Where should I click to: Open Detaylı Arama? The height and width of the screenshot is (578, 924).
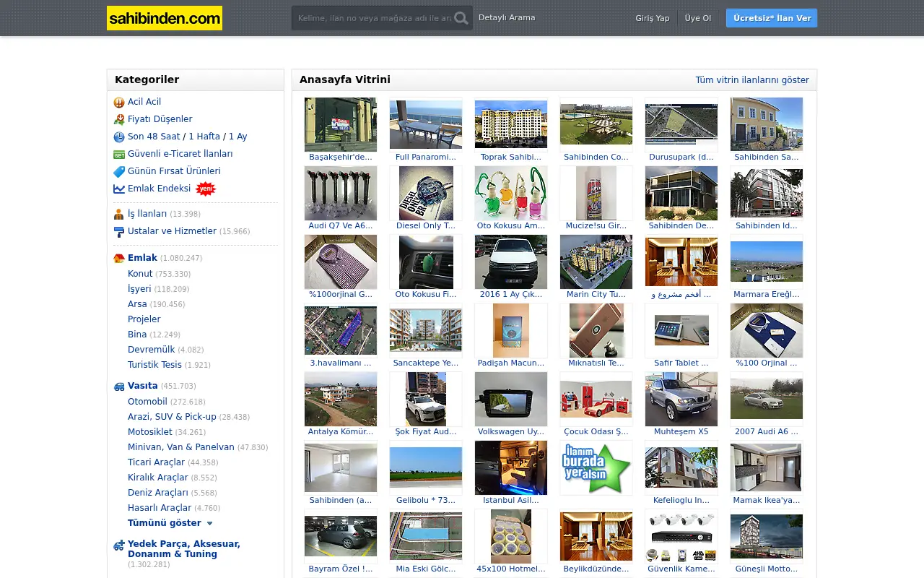(x=507, y=17)
